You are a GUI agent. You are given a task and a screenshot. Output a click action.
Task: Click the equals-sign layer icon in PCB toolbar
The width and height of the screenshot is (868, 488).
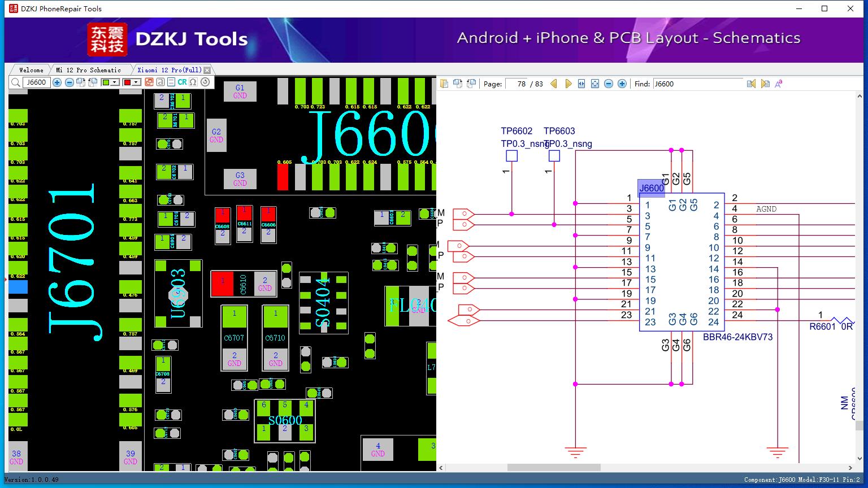click(x=171, y=82)
